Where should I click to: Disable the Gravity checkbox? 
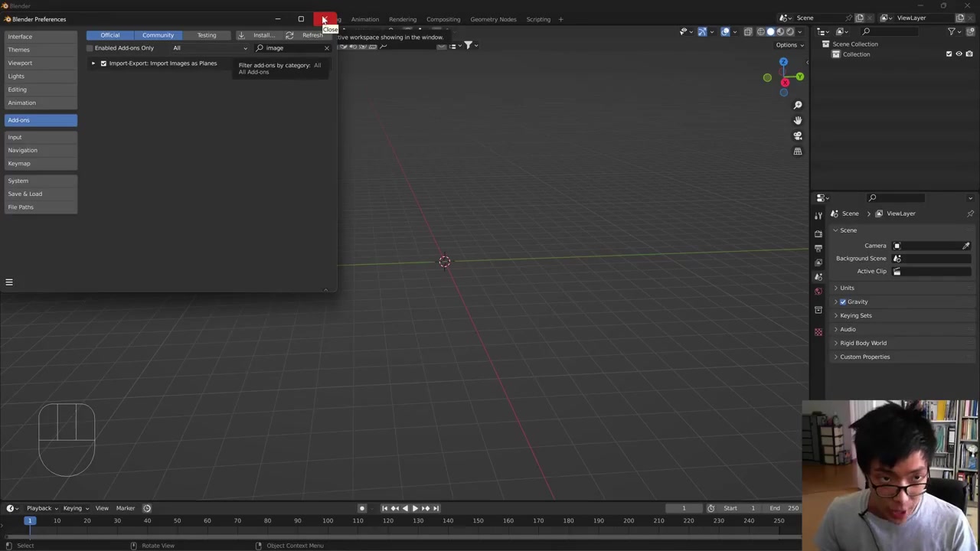pos(843,302)
